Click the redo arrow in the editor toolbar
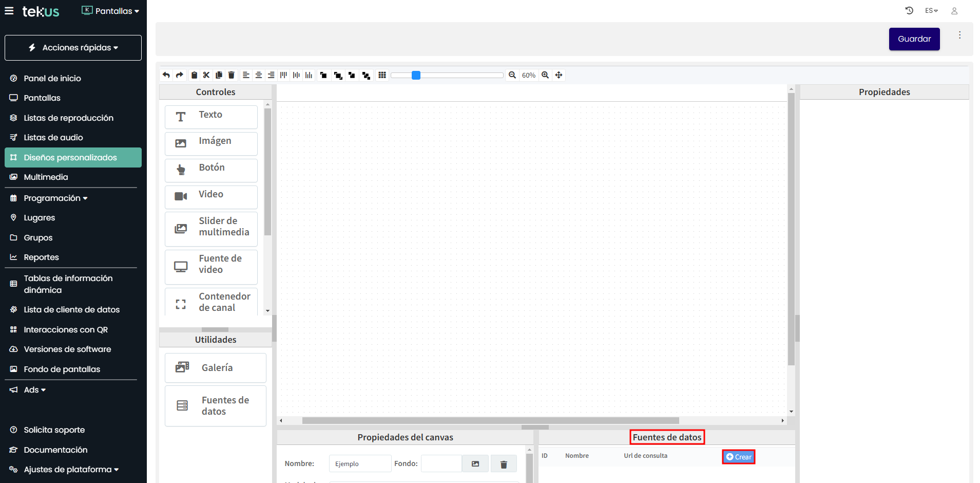Image resolution: width=980 pixels, height=483 pixels. 179,75
